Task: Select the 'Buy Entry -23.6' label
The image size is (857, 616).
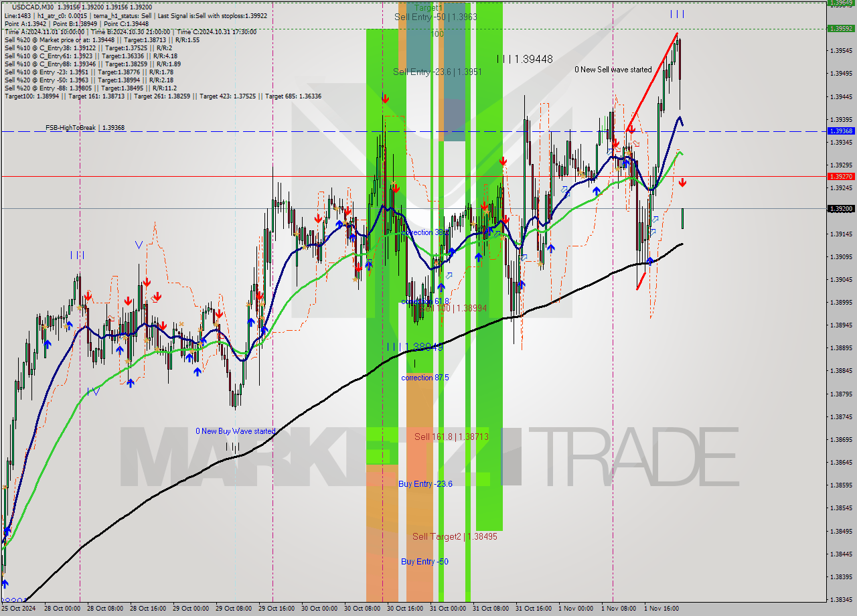Action: 425,484
